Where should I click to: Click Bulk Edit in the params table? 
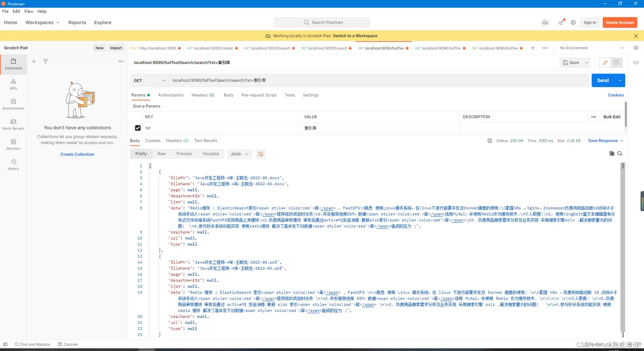tap(612, 117)
